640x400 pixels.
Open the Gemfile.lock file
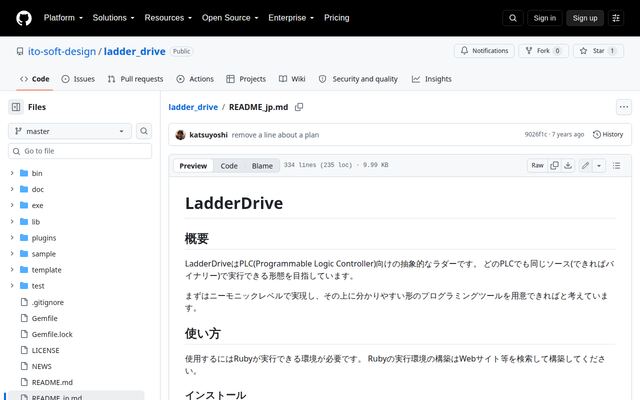pos(52,334)
